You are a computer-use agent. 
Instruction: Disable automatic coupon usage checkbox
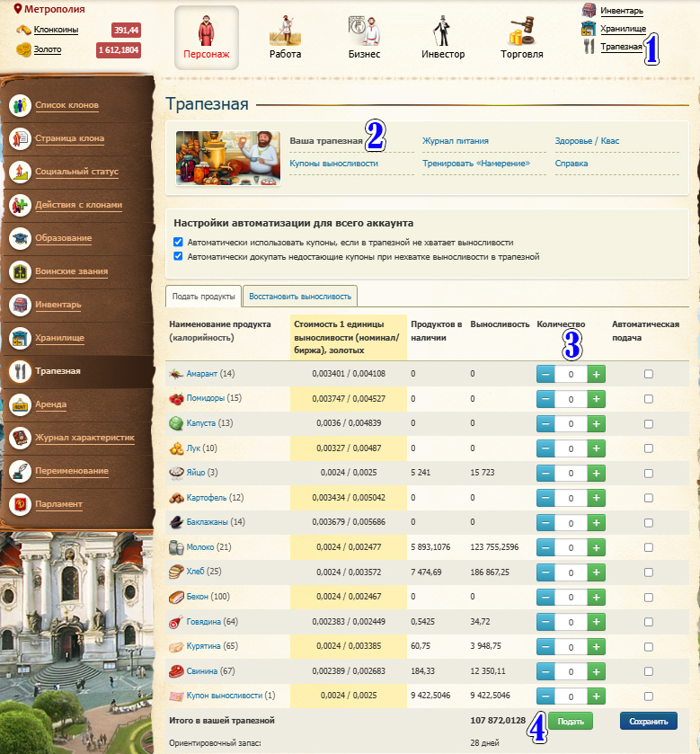click(178, 243)
